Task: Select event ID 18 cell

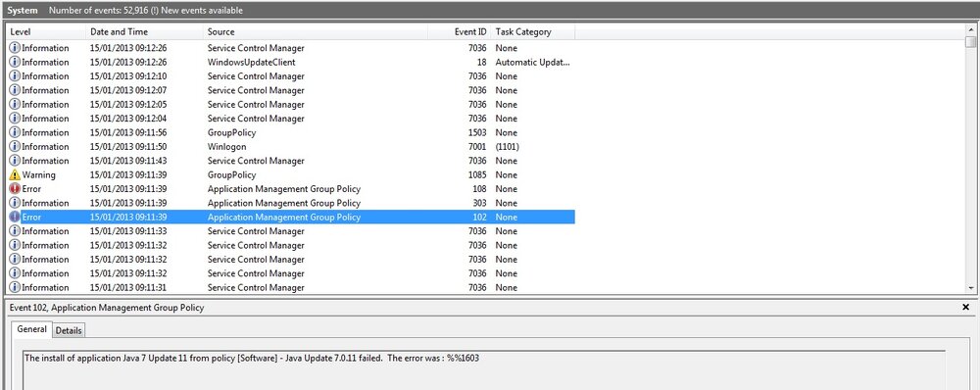Action: click(x=482, y=62)
